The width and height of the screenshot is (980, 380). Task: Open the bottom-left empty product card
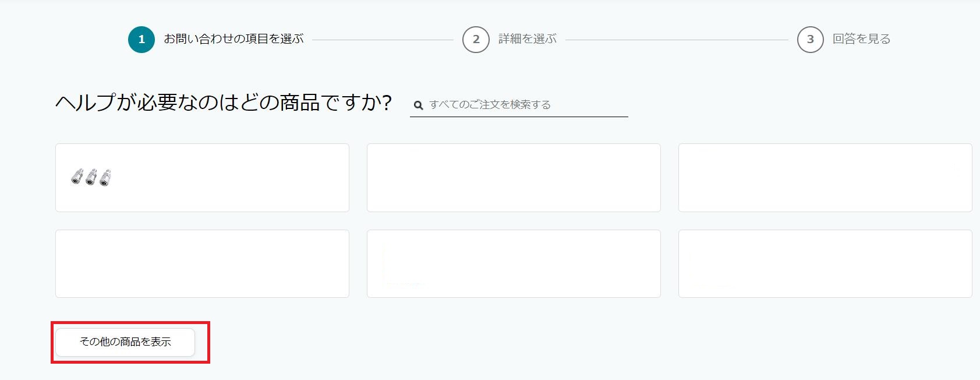(x=202, y=263)
